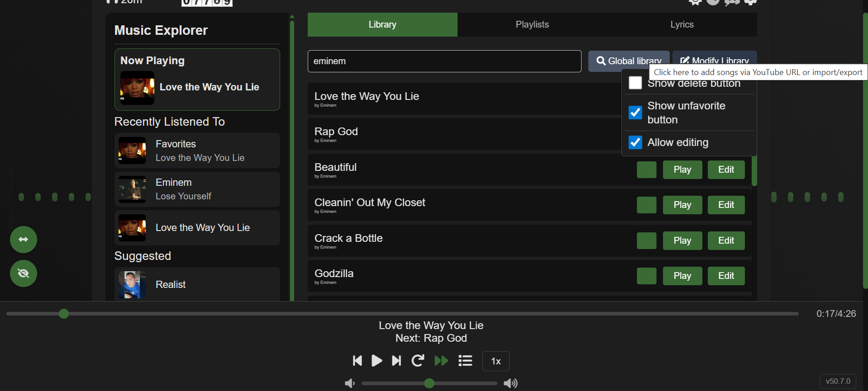868x391 pixels.
Task: Adjust the volume slider knob
Action: coord(429,383)
